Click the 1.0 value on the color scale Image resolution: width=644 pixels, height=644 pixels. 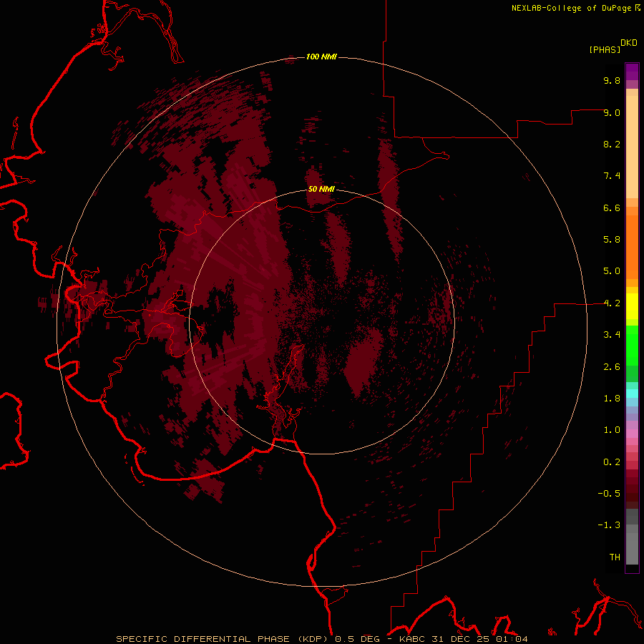click(x=612, y=430)
